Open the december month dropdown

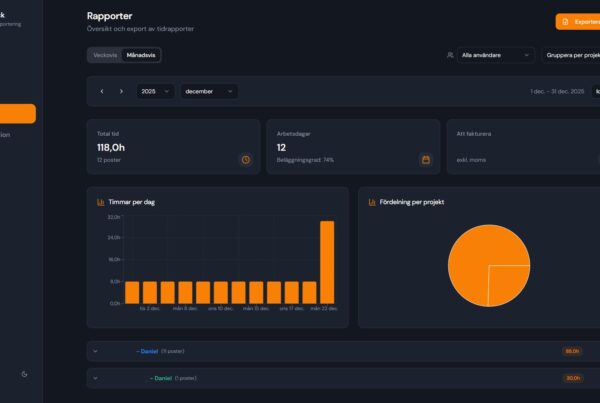[208, 91]
